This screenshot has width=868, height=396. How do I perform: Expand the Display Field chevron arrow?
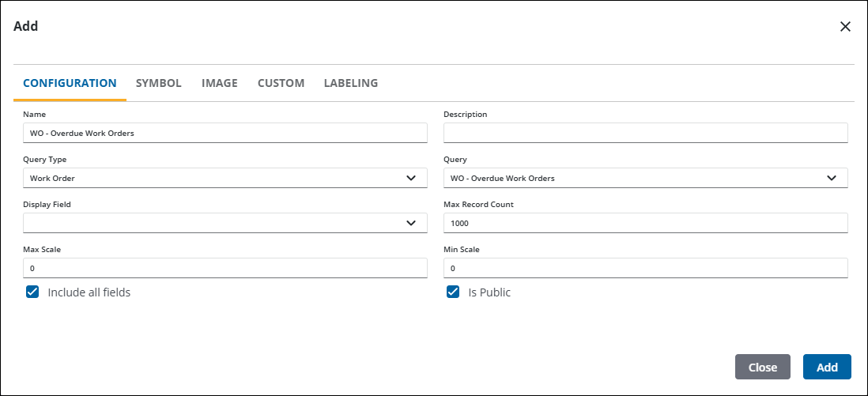[411, 223]
